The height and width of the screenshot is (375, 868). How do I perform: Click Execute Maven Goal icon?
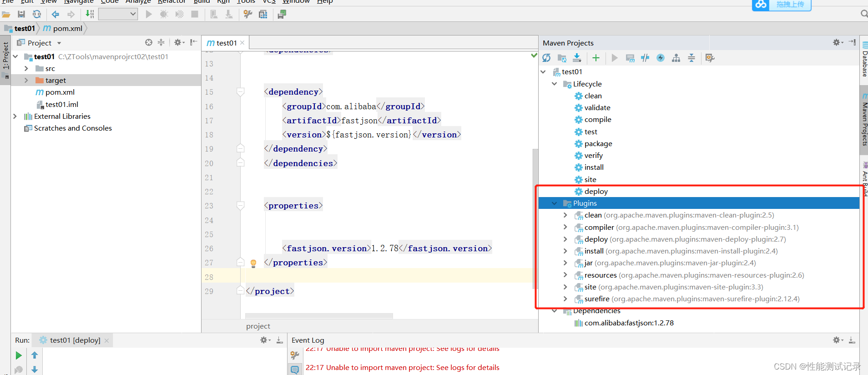click(630, 58)
